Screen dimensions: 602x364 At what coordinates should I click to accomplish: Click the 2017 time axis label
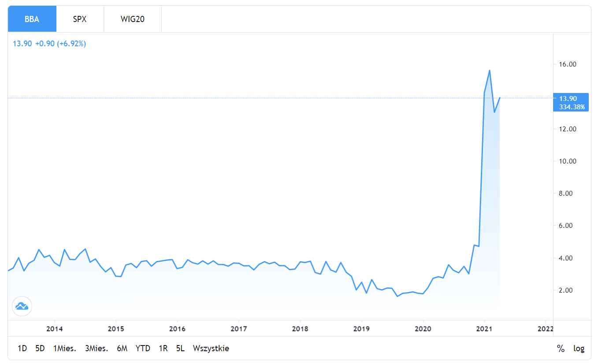point(238,328)
